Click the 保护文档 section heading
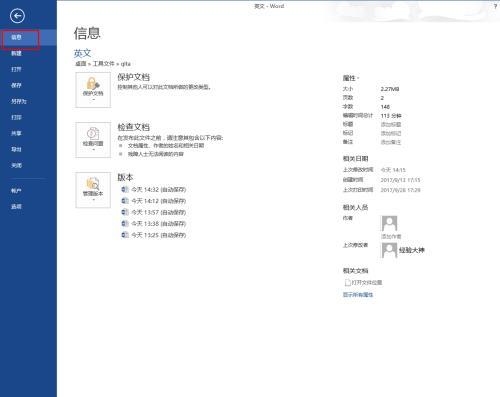This screenshot has height=397, width=500. click(x=133, y=77)
